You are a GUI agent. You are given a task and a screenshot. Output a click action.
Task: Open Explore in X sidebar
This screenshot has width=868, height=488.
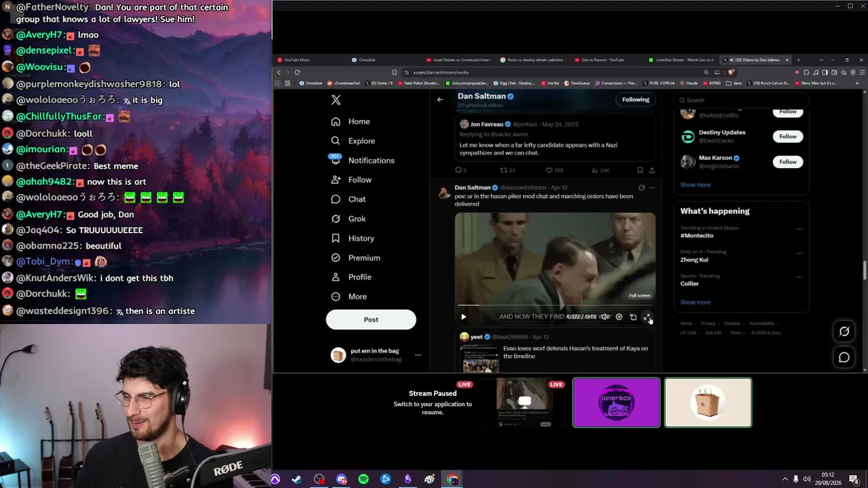coord(353,141)
